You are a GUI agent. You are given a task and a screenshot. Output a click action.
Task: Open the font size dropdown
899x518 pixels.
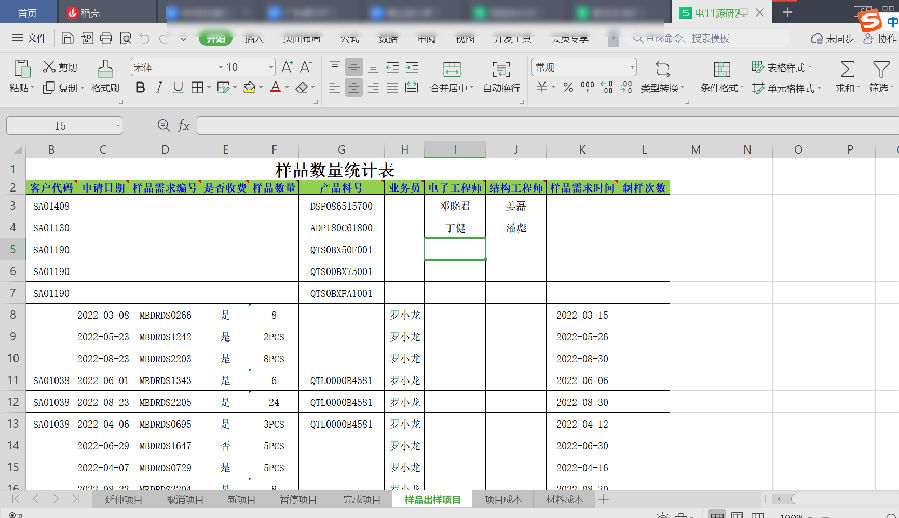270,67
